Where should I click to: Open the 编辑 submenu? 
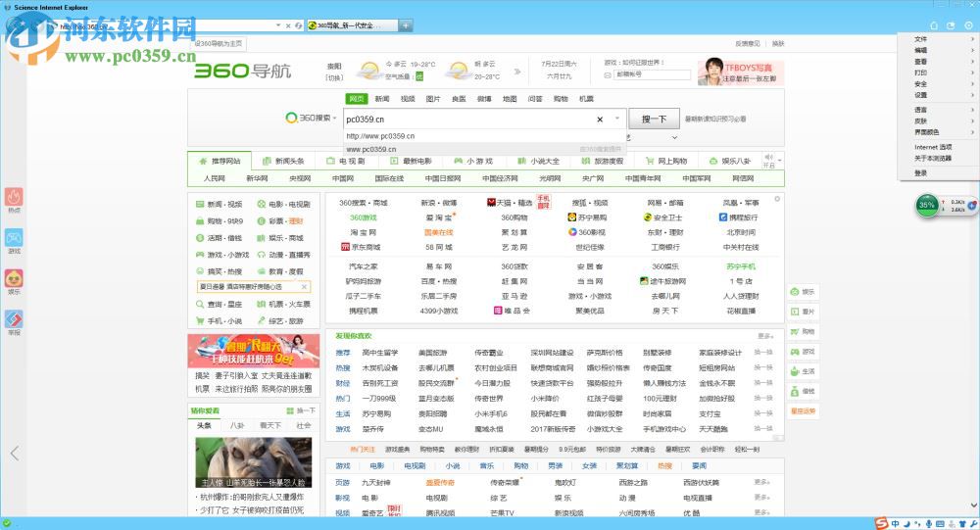click(x=937, y=50)
